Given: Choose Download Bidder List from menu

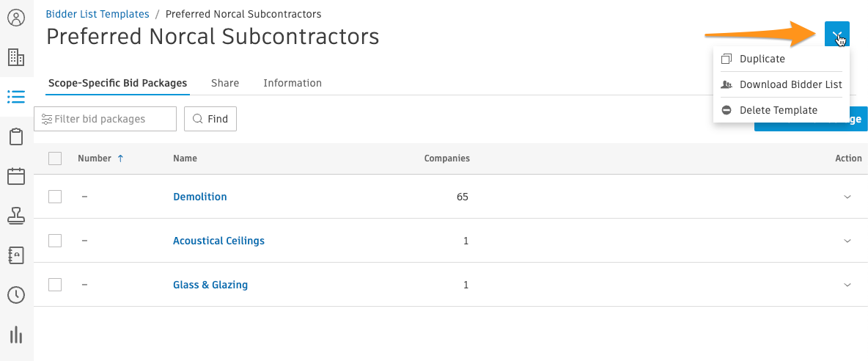Looking at the screenshot, I should (790, 84).
